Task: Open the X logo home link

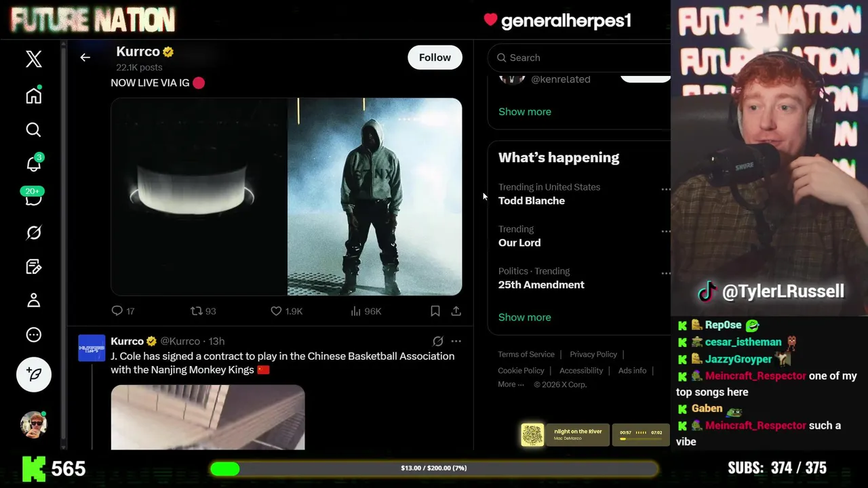Action: pos(33,59)
